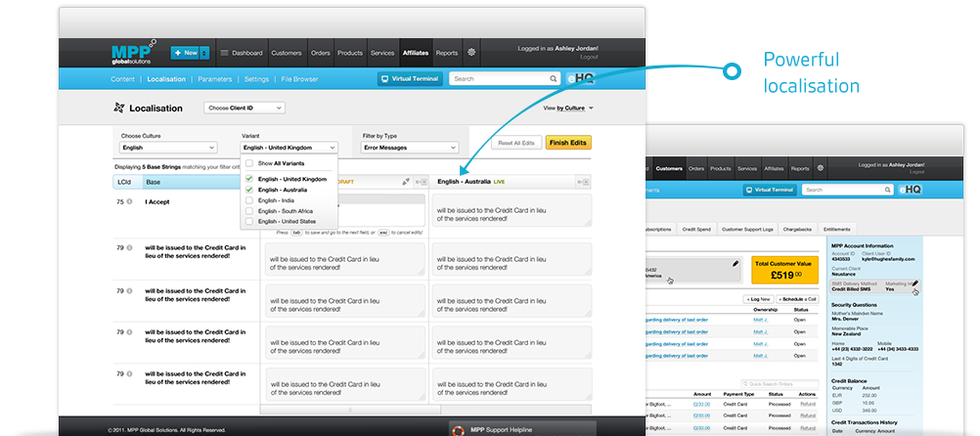Click the lifebuoy MPP Support Helpline icon
Screen dimensions: 980x436
[458, 430]
